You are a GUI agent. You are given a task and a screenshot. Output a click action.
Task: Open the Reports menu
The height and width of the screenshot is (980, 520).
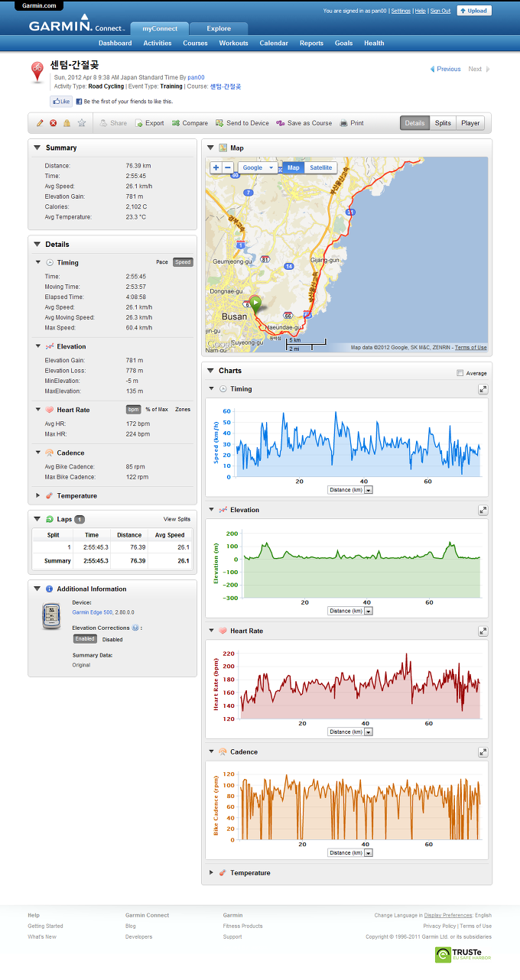pyautogui.click(x=311, y=43)
